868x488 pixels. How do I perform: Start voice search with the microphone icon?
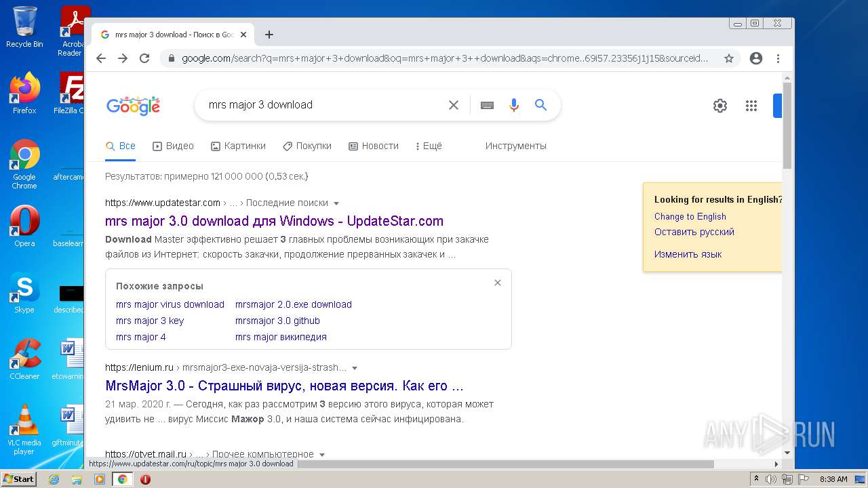(514, 105)
